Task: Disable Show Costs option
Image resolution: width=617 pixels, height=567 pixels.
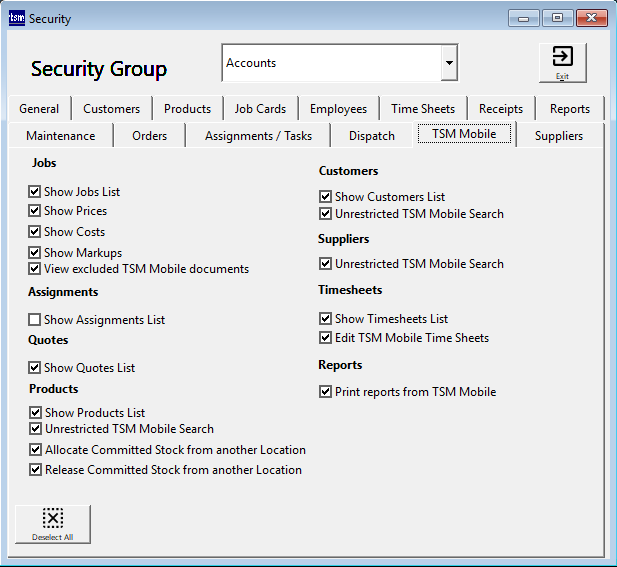Action: pyautogui.click(x=34, y=231)
